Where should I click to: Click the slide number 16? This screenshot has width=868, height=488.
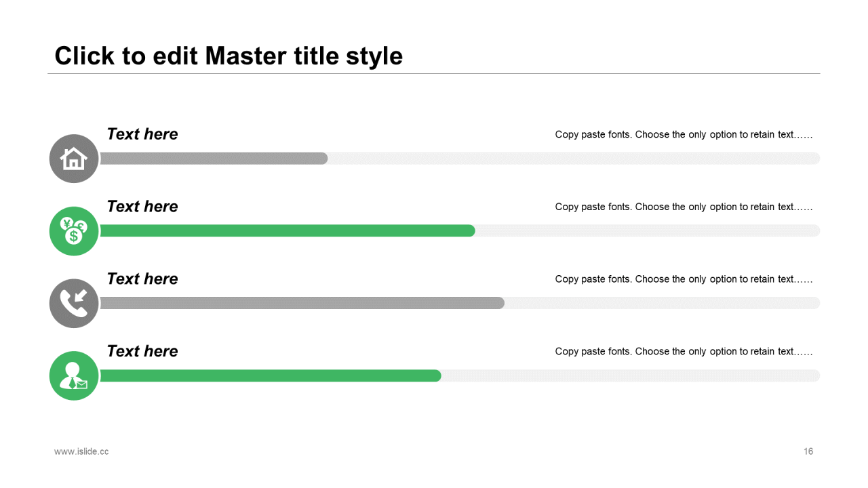pos(808,451)
